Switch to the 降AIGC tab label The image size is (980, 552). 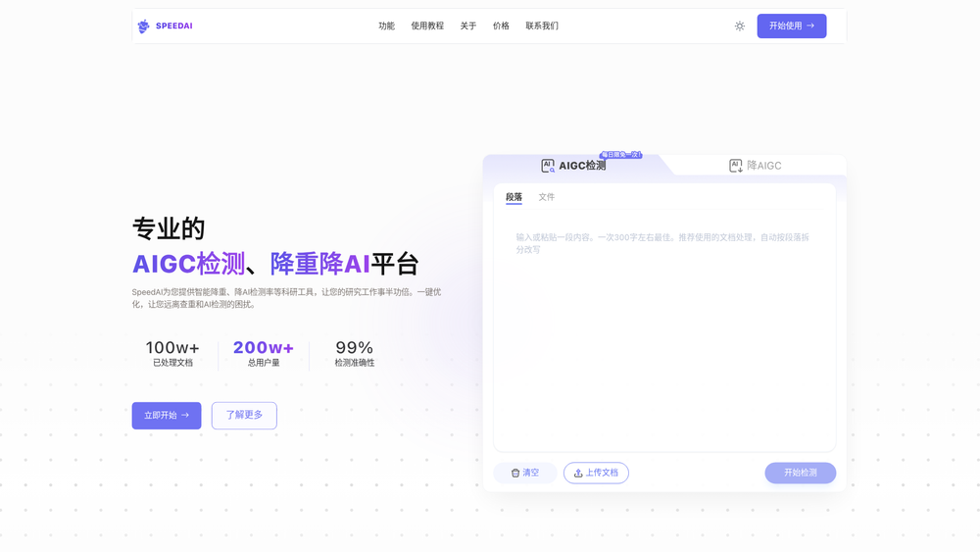click(763, 166)
